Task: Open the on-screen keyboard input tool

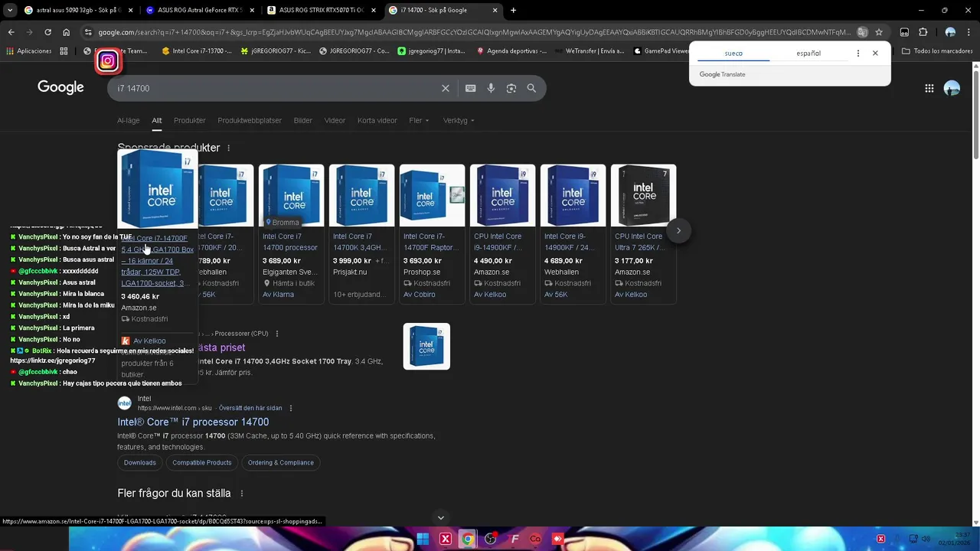Action: coord(471,88)
